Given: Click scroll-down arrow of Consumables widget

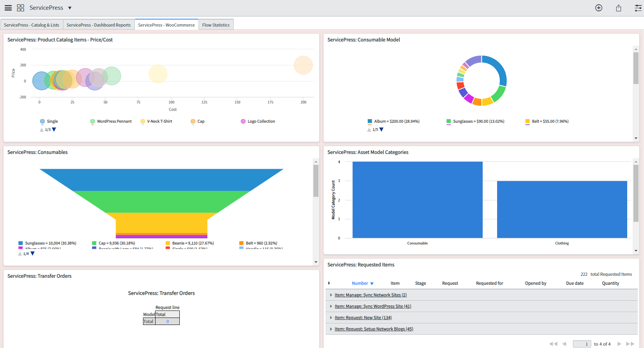Looking at the screenshot, I should click(x=316, y=262).
